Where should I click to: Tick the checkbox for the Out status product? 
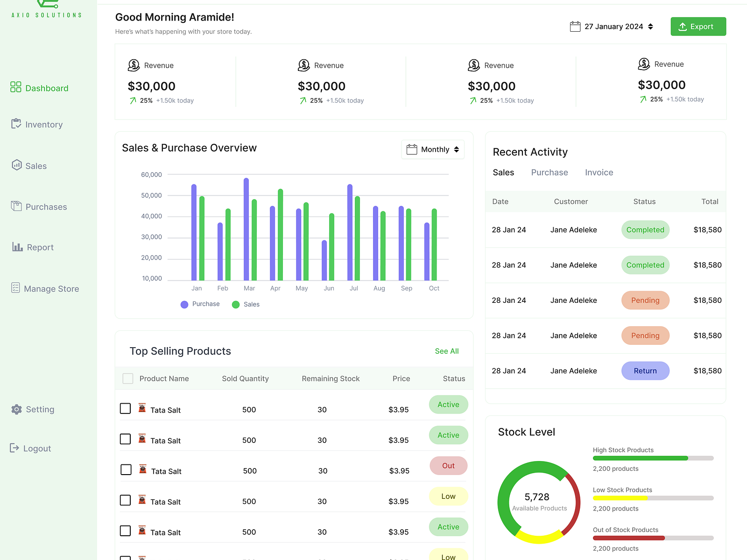click(126, 469)
